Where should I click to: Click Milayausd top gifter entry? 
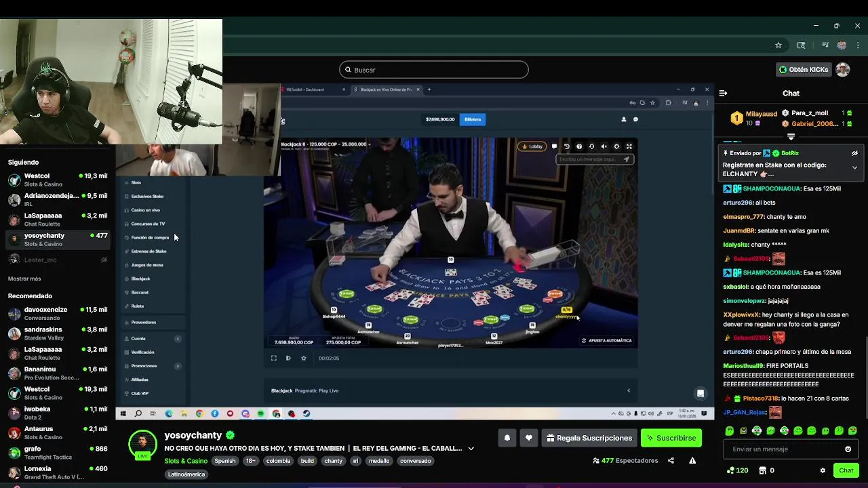coord(753,118)
